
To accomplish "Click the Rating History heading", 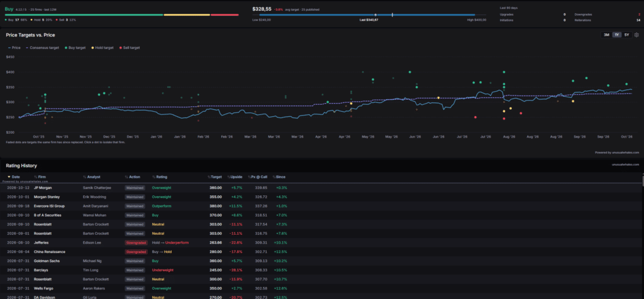I will [x=21, y=166].
